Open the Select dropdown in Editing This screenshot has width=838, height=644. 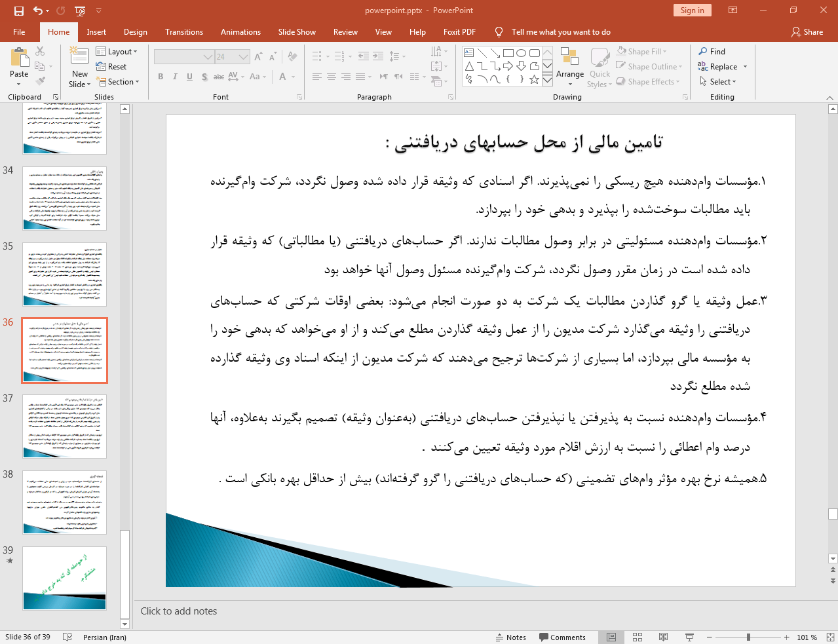pos(718,82)
